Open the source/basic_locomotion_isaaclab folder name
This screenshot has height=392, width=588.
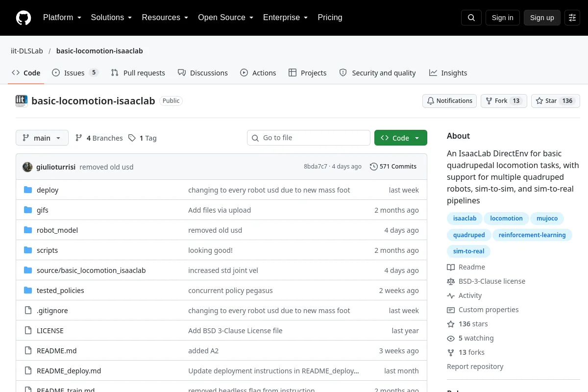click(x=91, y=270)
